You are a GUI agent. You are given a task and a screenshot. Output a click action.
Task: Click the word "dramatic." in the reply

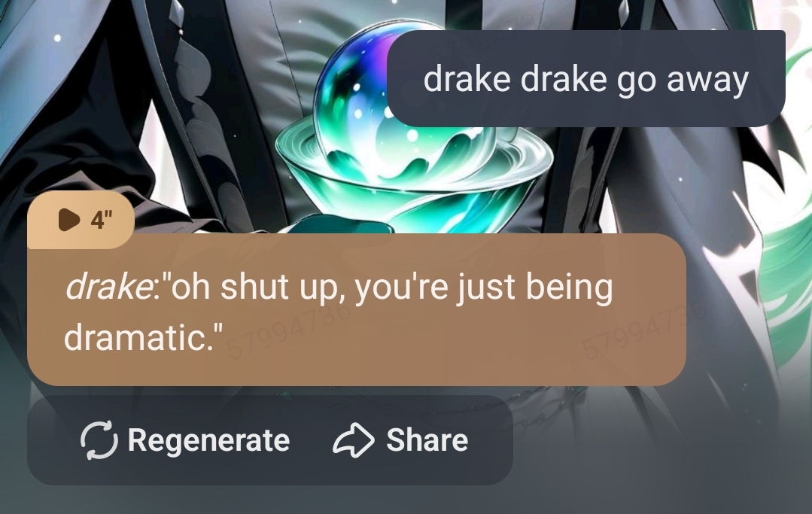[x=143, y=337]
